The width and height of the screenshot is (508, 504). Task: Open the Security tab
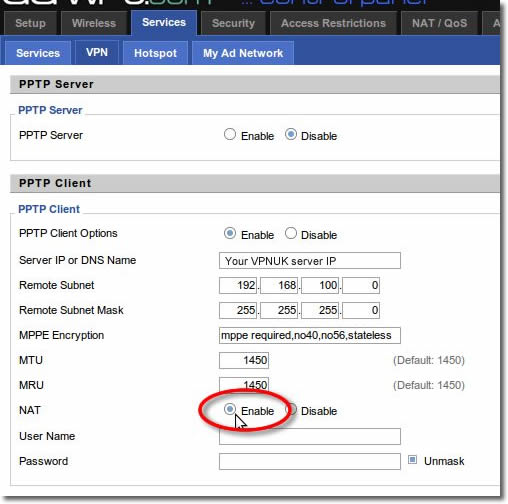233,23
